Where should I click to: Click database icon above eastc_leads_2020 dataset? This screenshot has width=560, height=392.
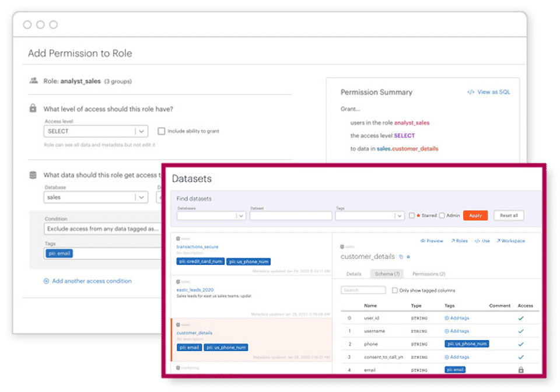[x=178, y=282]
